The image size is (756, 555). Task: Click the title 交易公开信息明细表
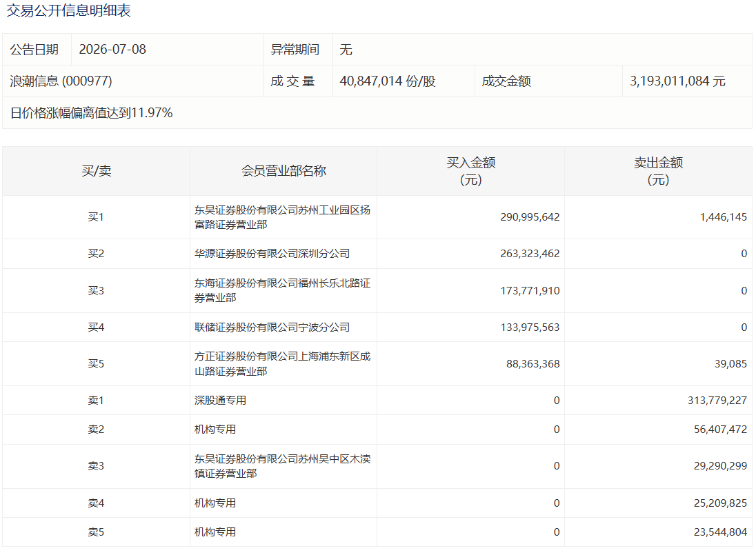click(x=68, y=10)
